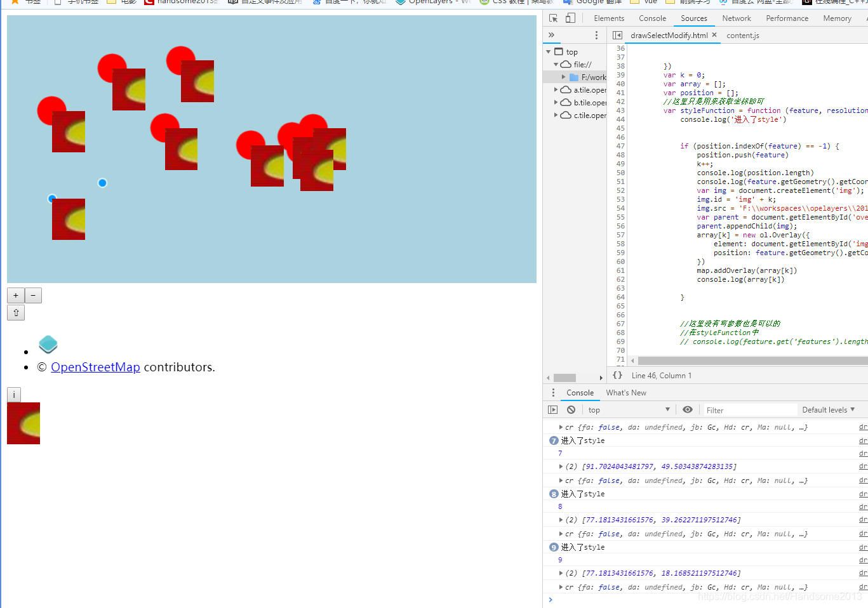Toggle the file navigator sidebar icon
Image resolution: width=868 pixels, height=608 pixels.
617,36
